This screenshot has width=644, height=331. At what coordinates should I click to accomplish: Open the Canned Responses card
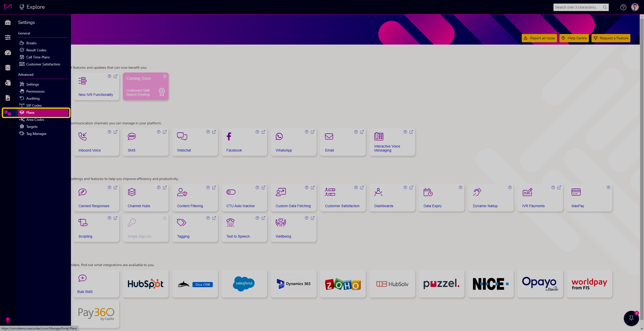tap(96, 198)
